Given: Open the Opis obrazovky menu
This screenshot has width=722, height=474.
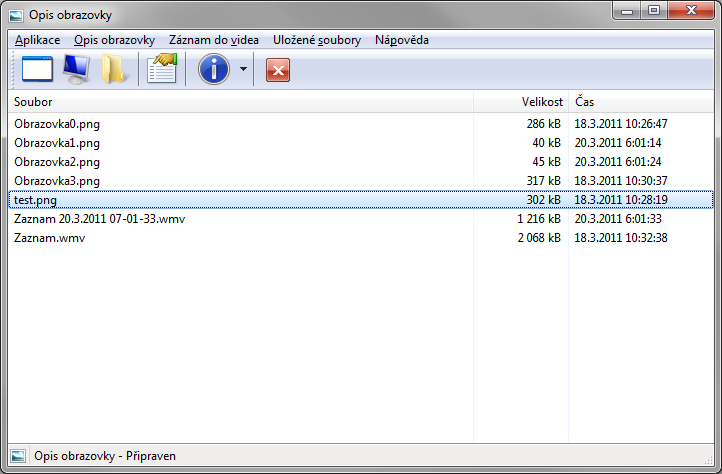Looking at the screenshot, I should point(114,40).
